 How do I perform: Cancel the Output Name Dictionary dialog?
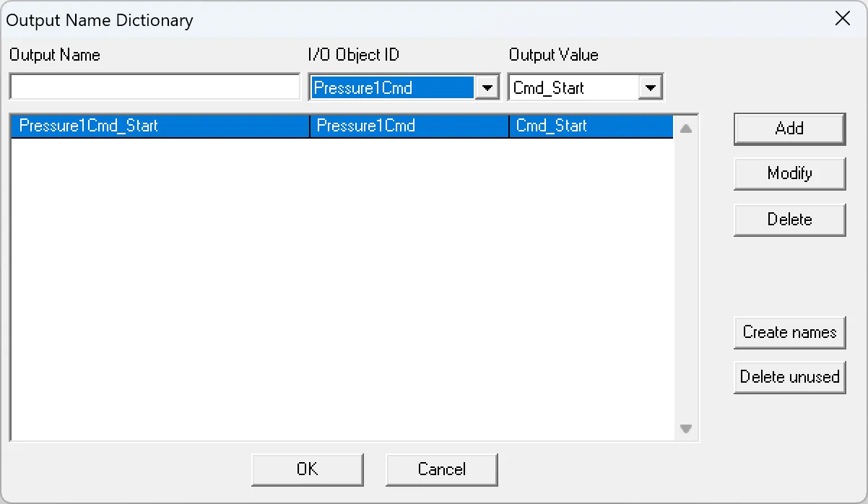point(441,469)
